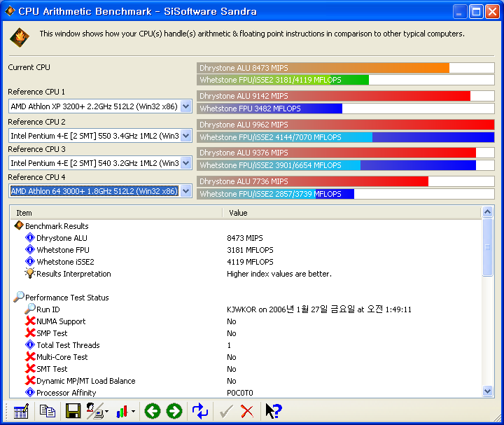Click the NUMA Support red X icon
The width and height of the screenshot is (504, 425).
pyautogui.click(x=30, y=321)
